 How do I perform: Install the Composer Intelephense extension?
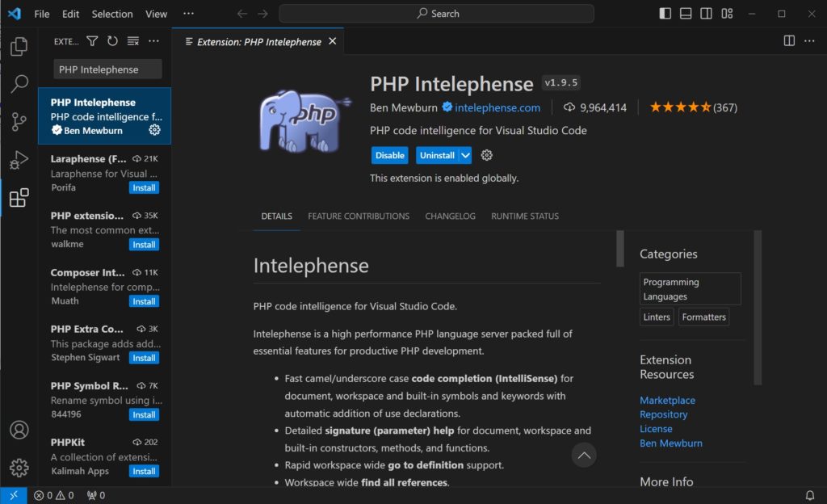[x=144, y=301]
